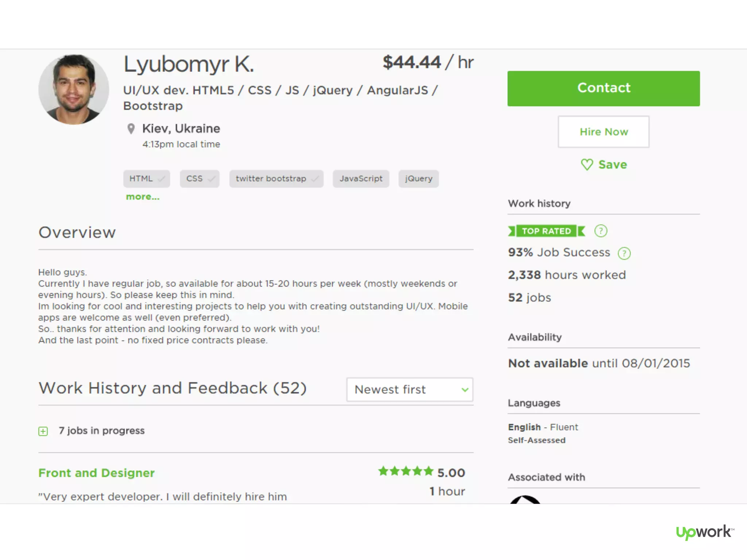Open the Newest first sort dropdown
This screenshot has width=747, height=560.
tap(410, 389)
